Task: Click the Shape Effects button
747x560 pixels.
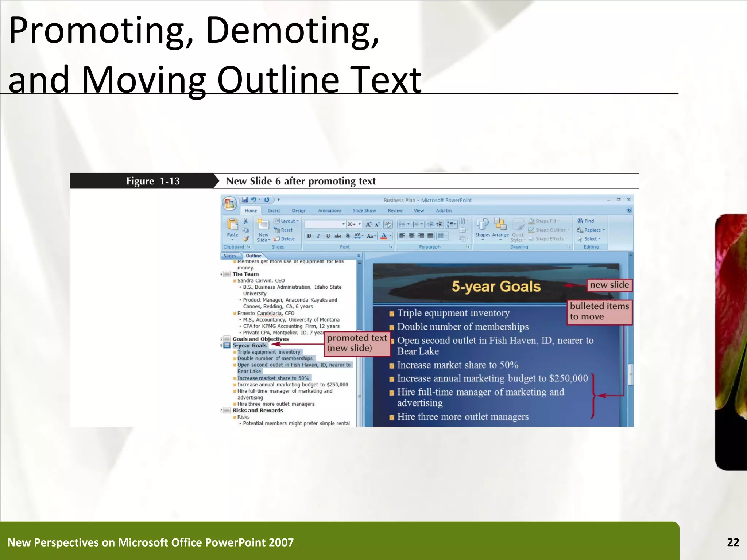Action: click(548, 239)
